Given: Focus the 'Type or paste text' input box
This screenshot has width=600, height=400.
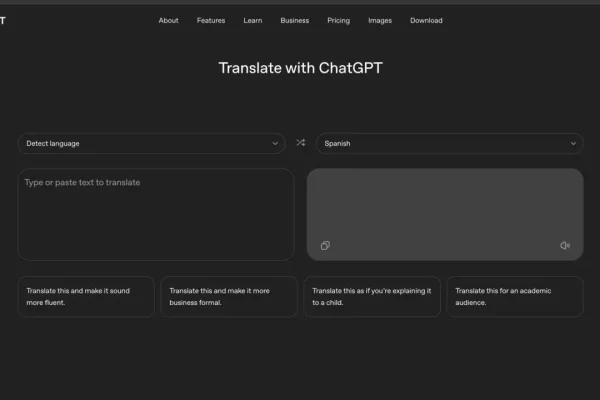Looking at the screenshot, I should coord(155,213).
